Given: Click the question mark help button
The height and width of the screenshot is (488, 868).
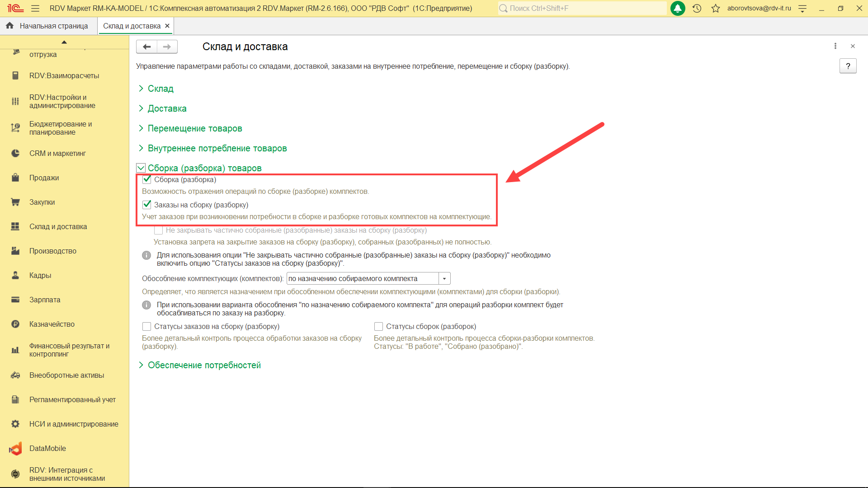Looking at the screenshot, I should (848, 66).
